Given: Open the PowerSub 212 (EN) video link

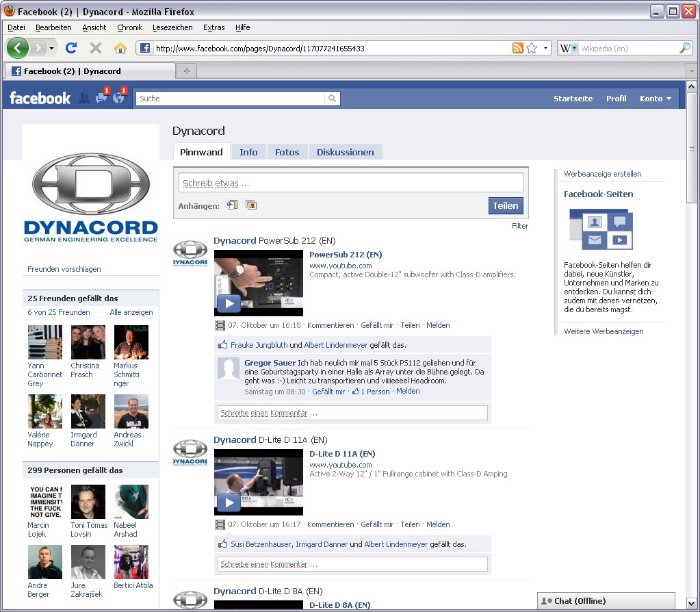Looking at the screenshot, I should pyautogui.click(x=346, y=255).
